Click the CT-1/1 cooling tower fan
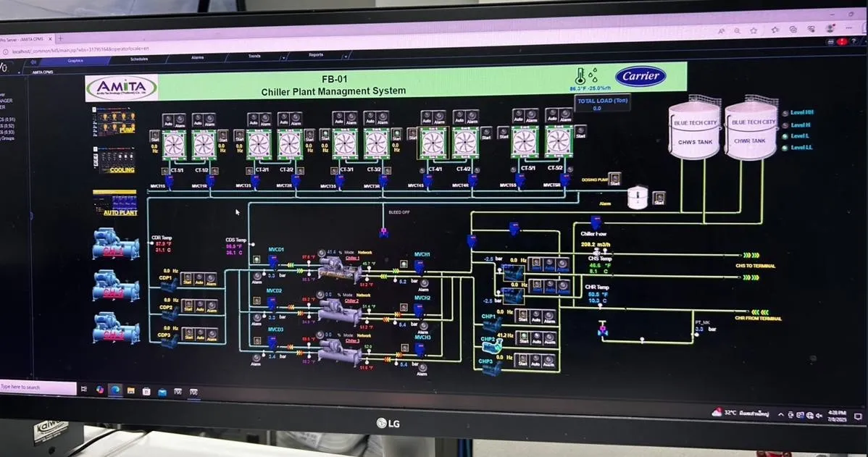This screenshot has height=457, width=868. pos(175,143)
